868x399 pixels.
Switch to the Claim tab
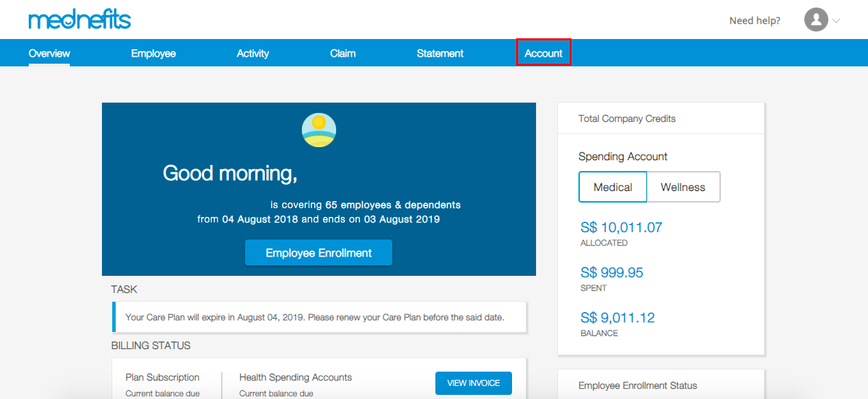[342, 53]
